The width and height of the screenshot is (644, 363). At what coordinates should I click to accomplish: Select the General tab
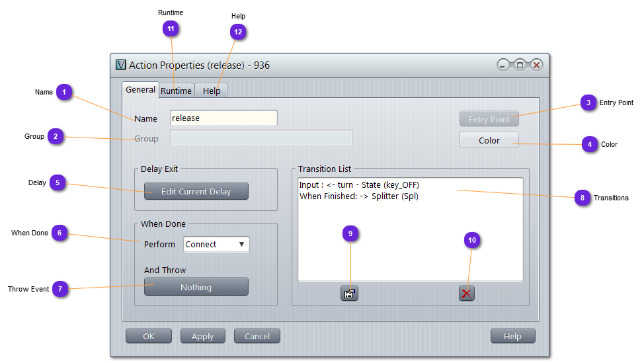click(140, 90)
